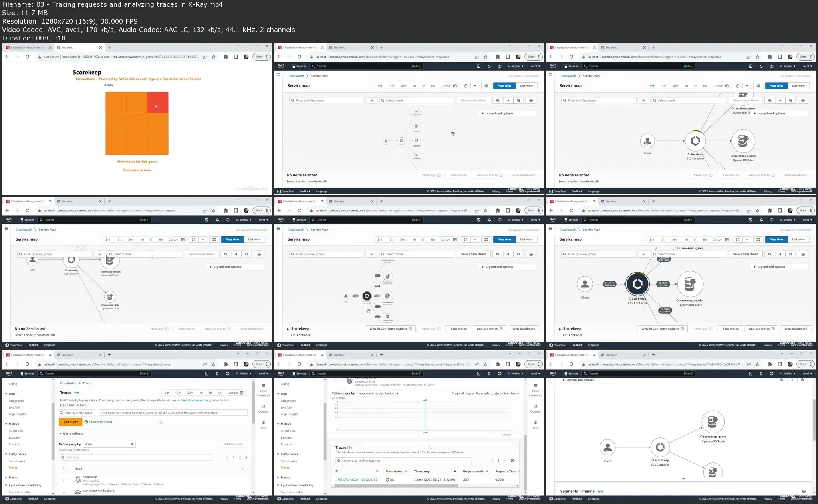
Task: Open Filter keywords icon in the Traces query frame
Action: pos(264,386)
